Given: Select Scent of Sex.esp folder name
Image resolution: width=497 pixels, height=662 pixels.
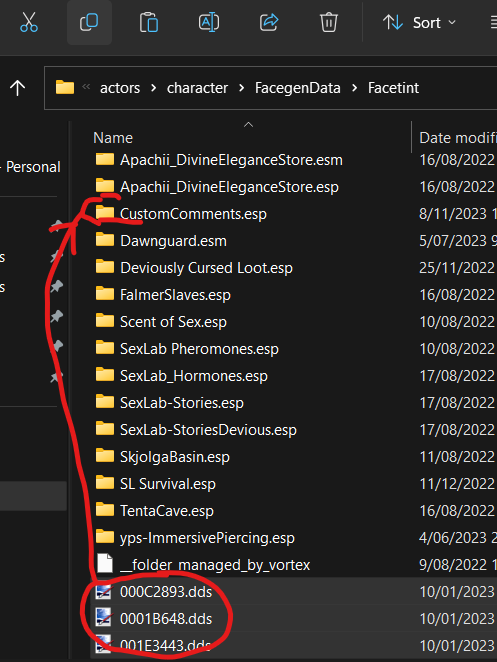Looking at the screenshot, I should [x=173, y=322].
